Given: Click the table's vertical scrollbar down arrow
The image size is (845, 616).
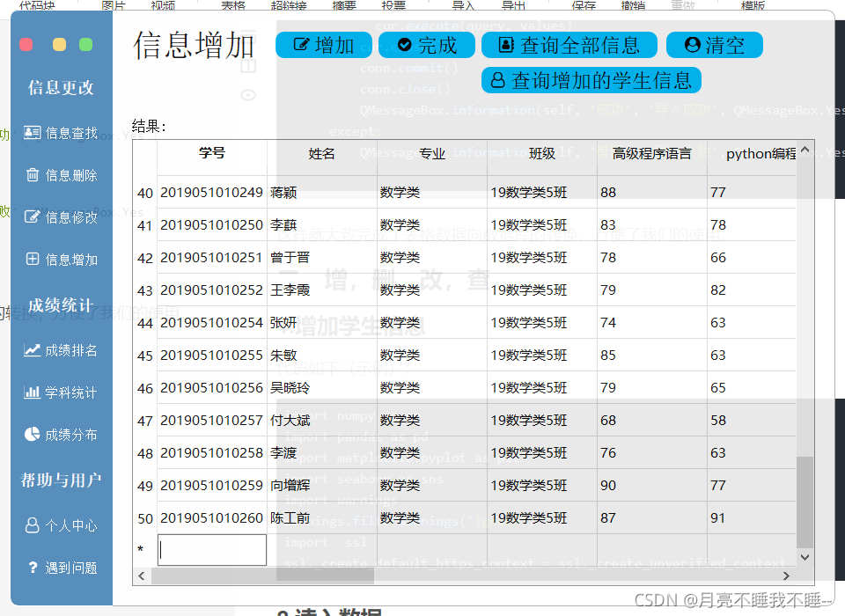Looking at the screenshot, I should (x=805, y=557).
